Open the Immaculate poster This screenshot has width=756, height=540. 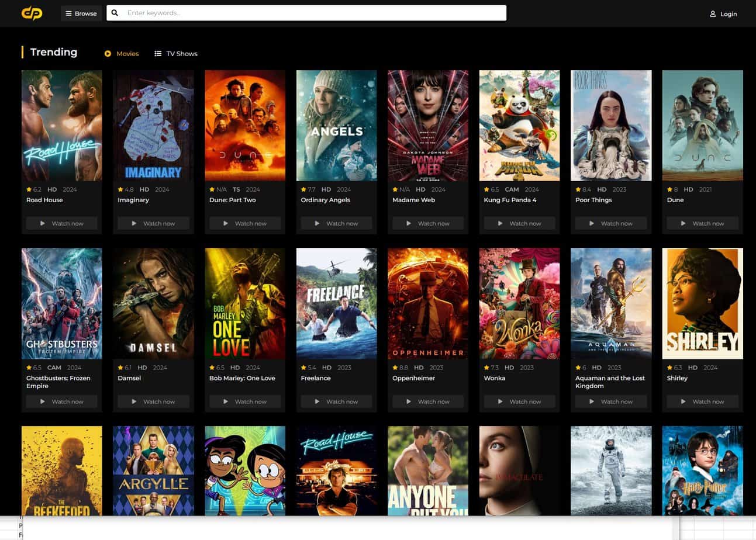pos(519,470)
